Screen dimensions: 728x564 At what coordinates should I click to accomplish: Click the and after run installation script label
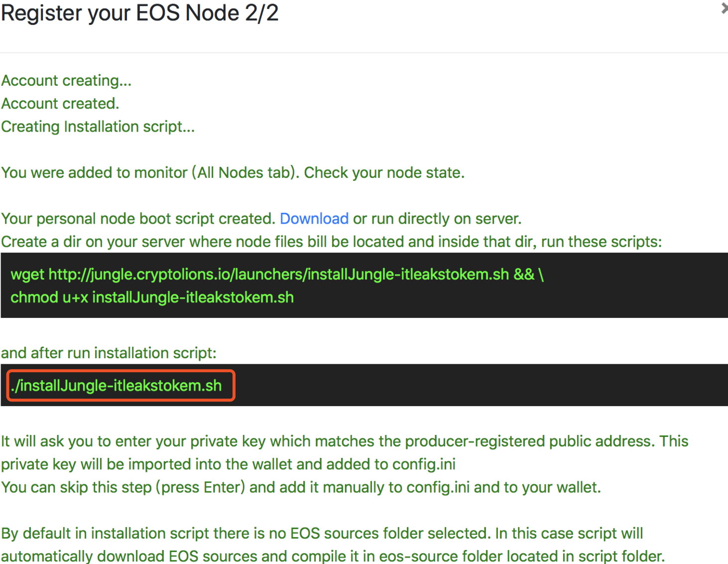coord(109,353)
